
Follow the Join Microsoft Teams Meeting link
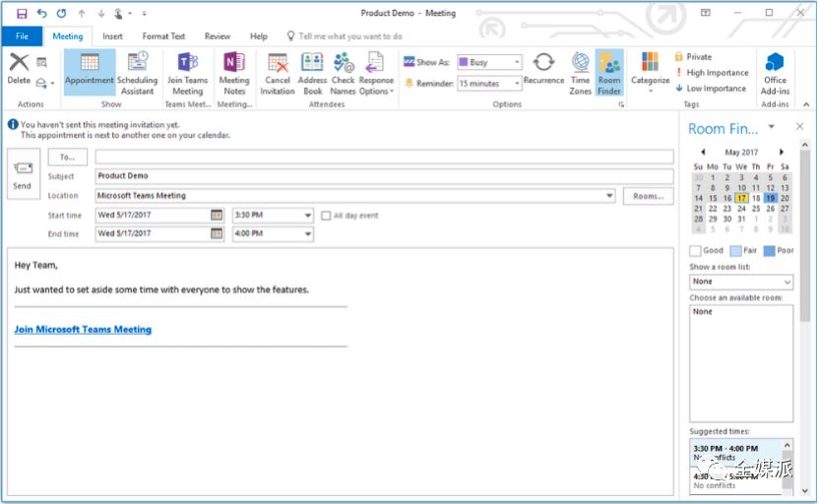(83, 330)
